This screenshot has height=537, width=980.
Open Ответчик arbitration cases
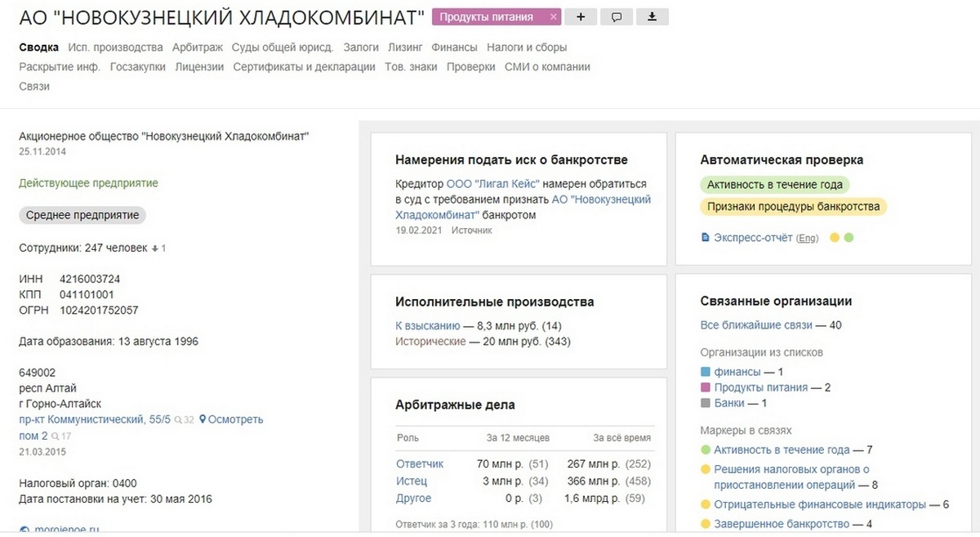point(420,463)
